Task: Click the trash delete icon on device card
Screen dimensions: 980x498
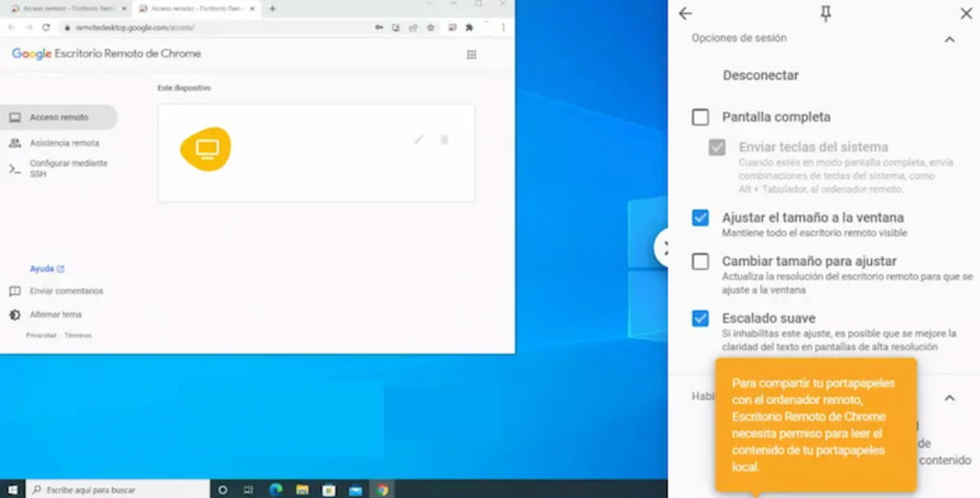Action: [444, 140]
